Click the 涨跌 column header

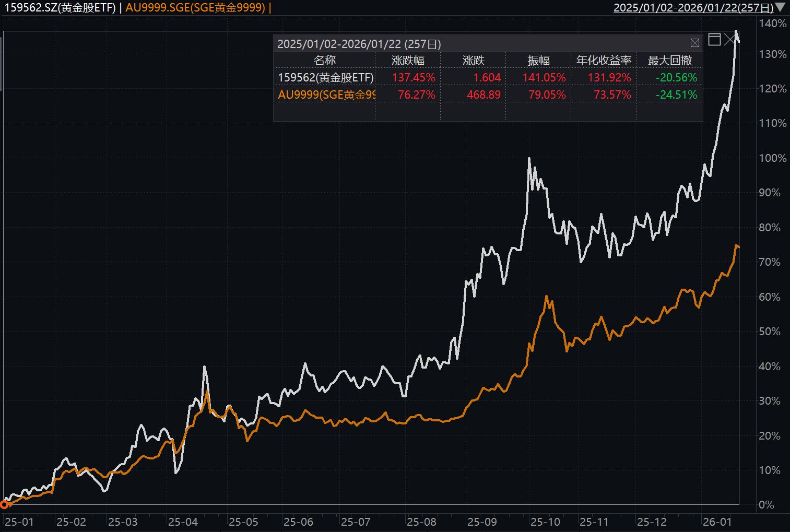click(474, 61)
